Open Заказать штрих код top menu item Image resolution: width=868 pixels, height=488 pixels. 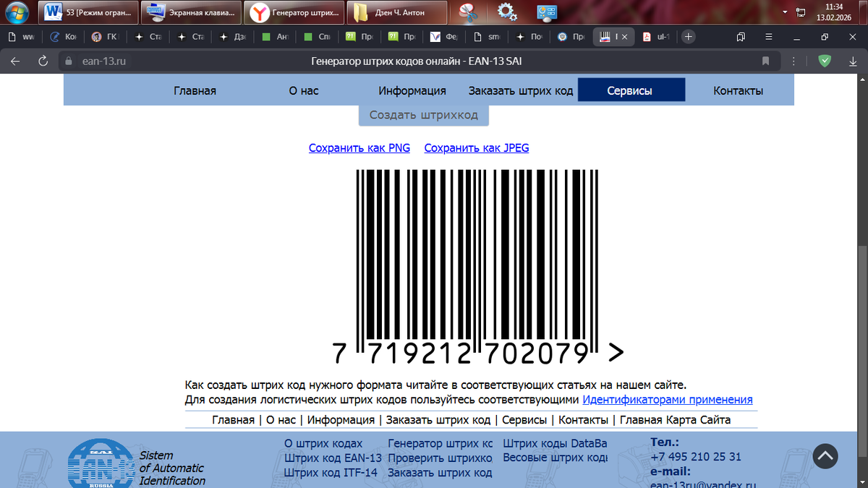point(521,91)
